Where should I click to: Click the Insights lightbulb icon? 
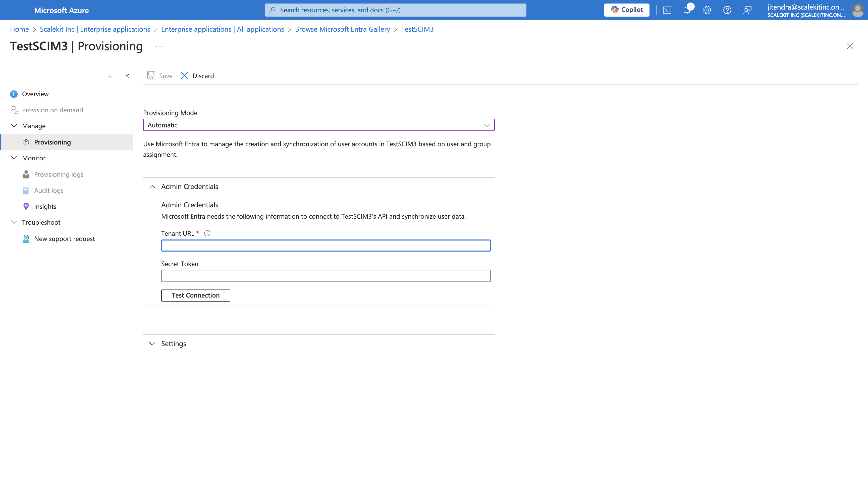pos(26,206)
